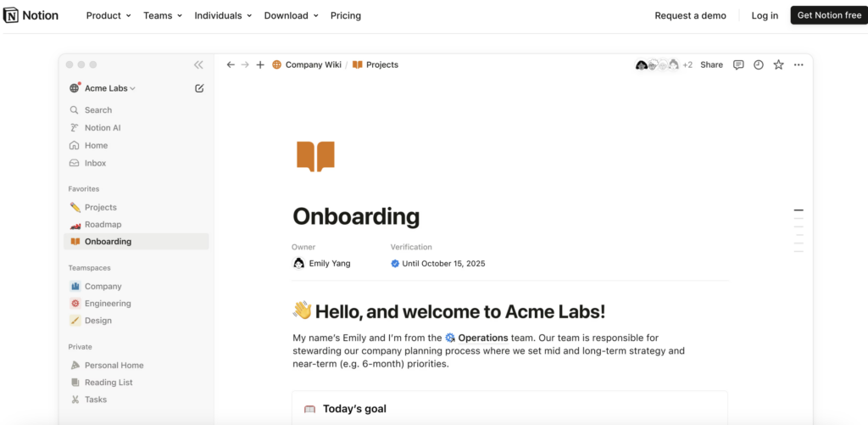Image resolution: width=868 pixels, height=425 pixels.
Task: Click the Operations gear icon mention
Action: pos(450,338)
